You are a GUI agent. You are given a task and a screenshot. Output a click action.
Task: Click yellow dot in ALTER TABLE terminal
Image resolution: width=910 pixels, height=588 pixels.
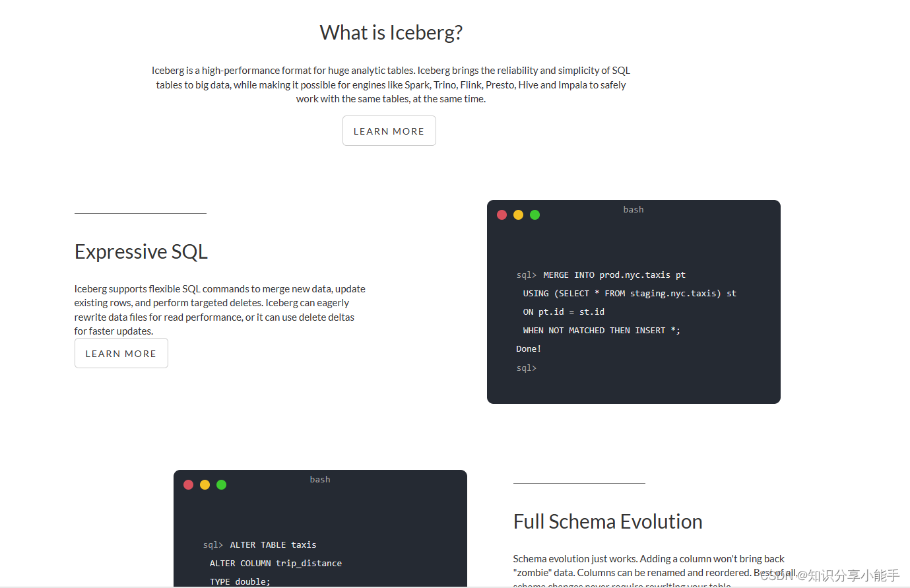click(205, 484)
